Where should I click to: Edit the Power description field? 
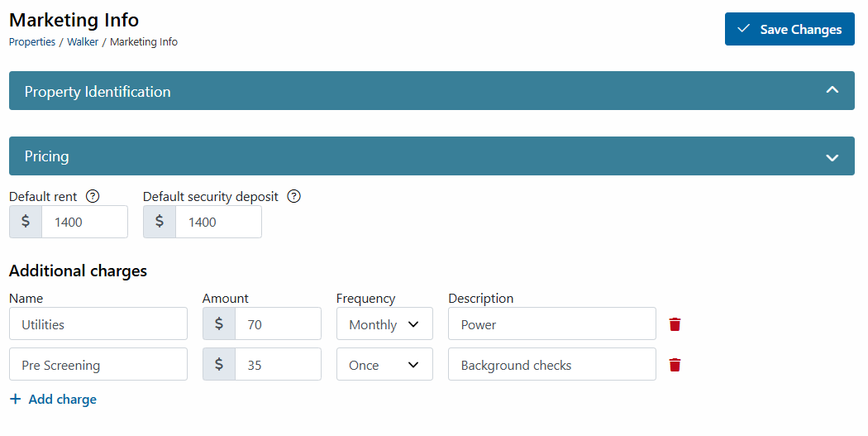click(552, 324)
